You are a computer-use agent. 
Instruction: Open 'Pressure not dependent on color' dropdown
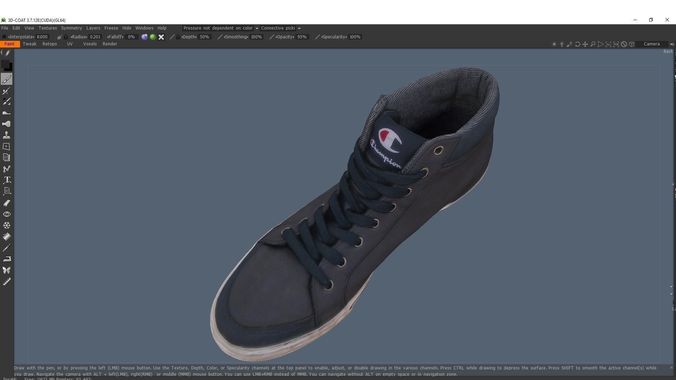(x=221, y=28)
